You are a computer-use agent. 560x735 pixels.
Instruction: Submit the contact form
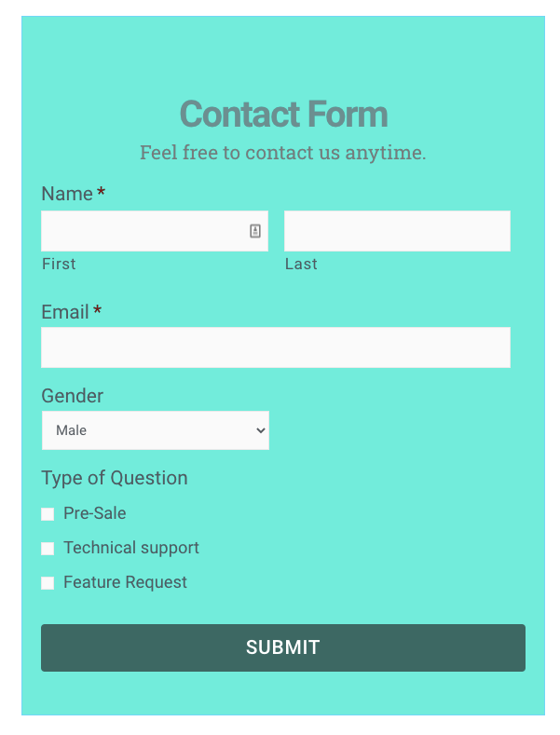283,647
